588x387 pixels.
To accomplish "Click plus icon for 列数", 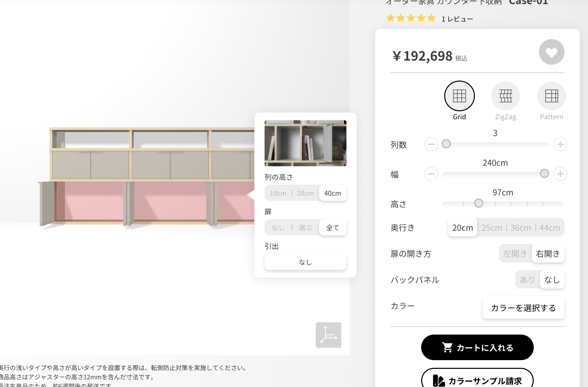I will (560, 144).
